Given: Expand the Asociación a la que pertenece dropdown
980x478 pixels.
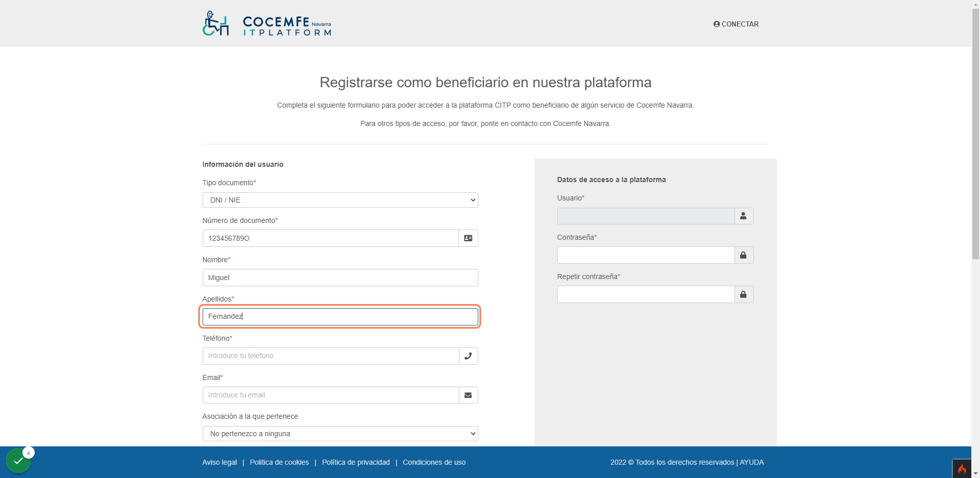Looking at the screenshot, I should tap(340, 434).
